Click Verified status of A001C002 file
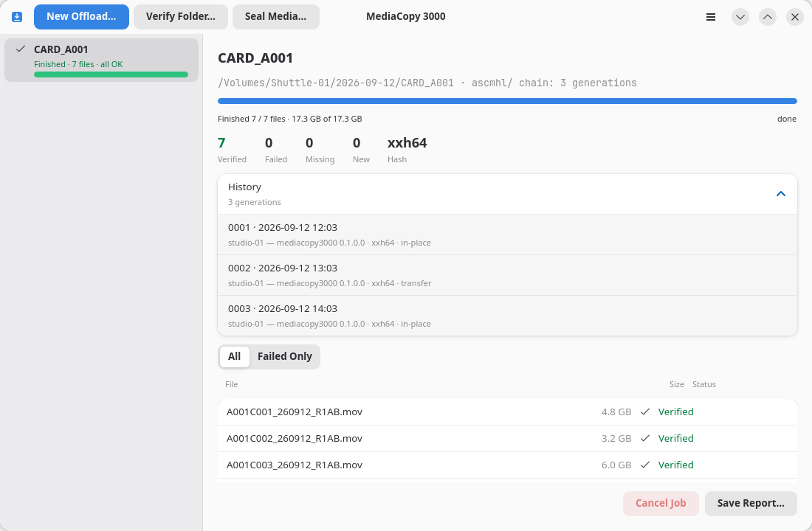812x531 pixels. [675, 438]
